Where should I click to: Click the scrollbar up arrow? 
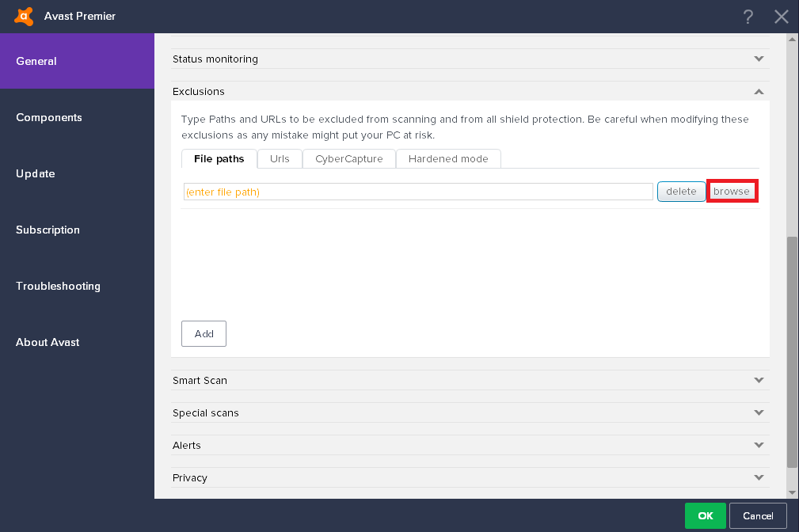tap(792, 39)
